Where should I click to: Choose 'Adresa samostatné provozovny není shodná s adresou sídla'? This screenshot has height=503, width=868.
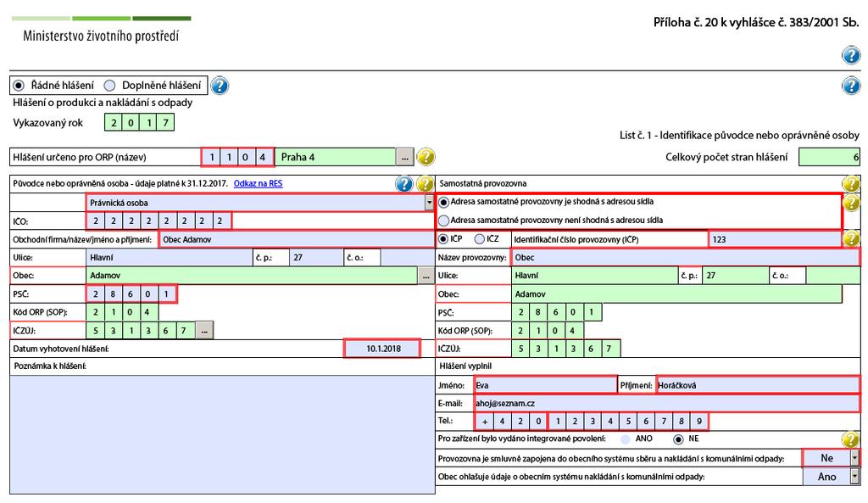pyautogui.click(x=443, y=221)
